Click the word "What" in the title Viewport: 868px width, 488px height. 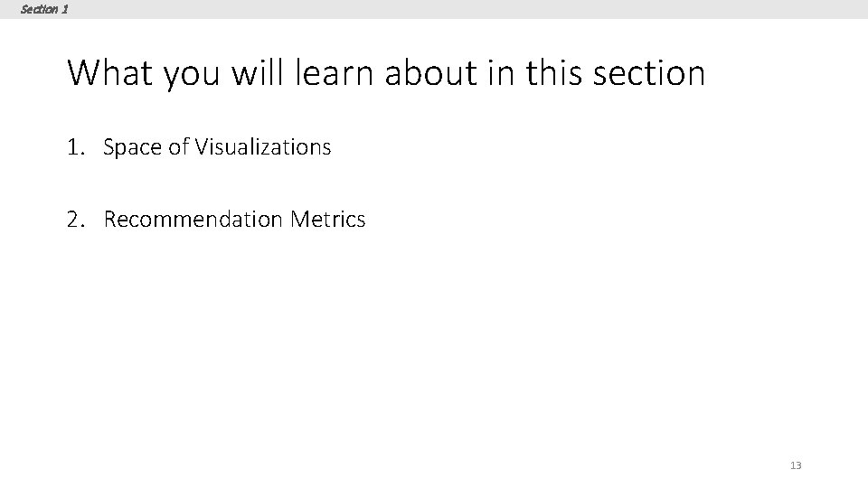[111, 73]
